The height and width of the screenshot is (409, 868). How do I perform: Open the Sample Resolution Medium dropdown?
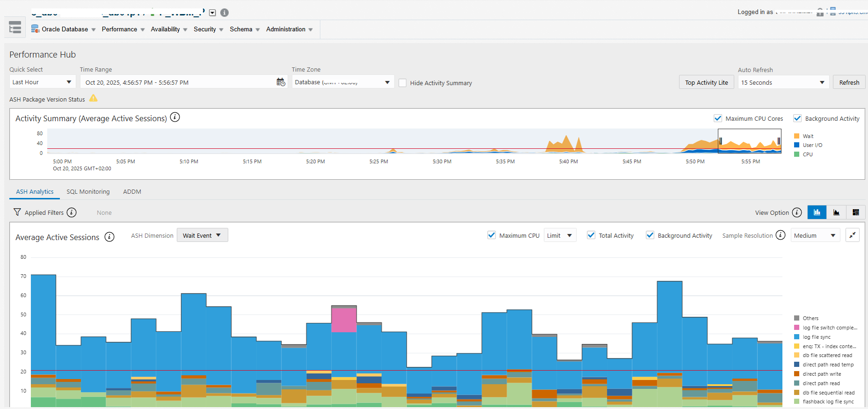[815, 235]
